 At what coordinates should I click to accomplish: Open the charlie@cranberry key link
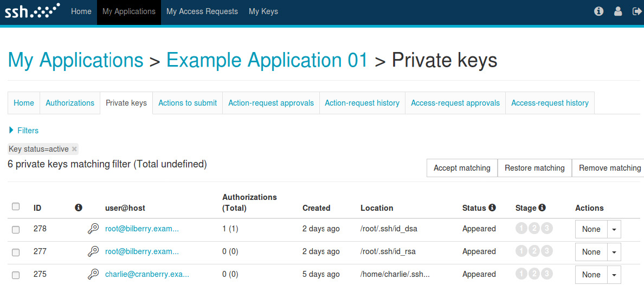(x=147, y=274)
